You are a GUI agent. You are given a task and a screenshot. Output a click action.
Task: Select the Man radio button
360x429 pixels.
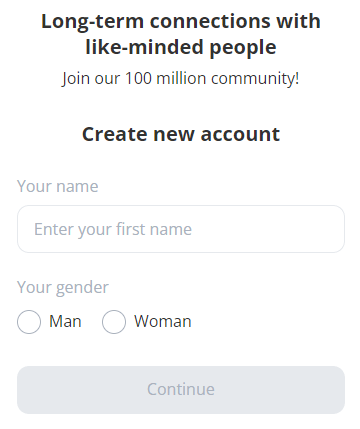pyautogui.click(x=29, y=322)
